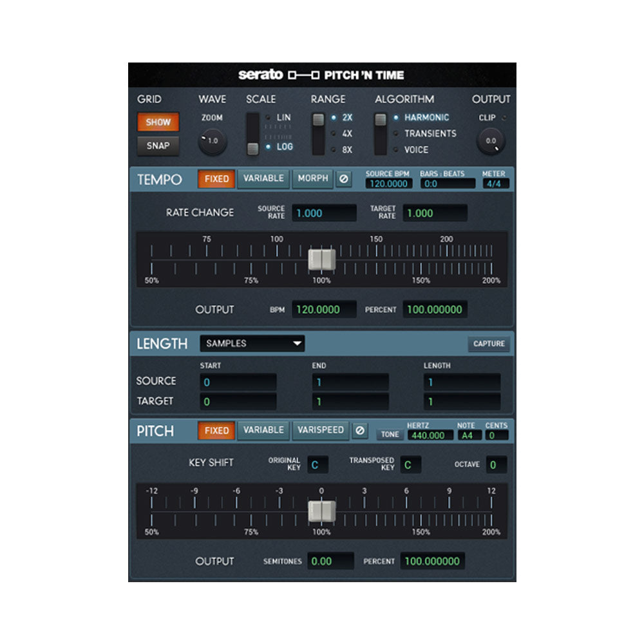The height and width of the screenshot is (644, 644).
Task: Open the SAMPLES length units dropdown
Action: click(251, 343)
